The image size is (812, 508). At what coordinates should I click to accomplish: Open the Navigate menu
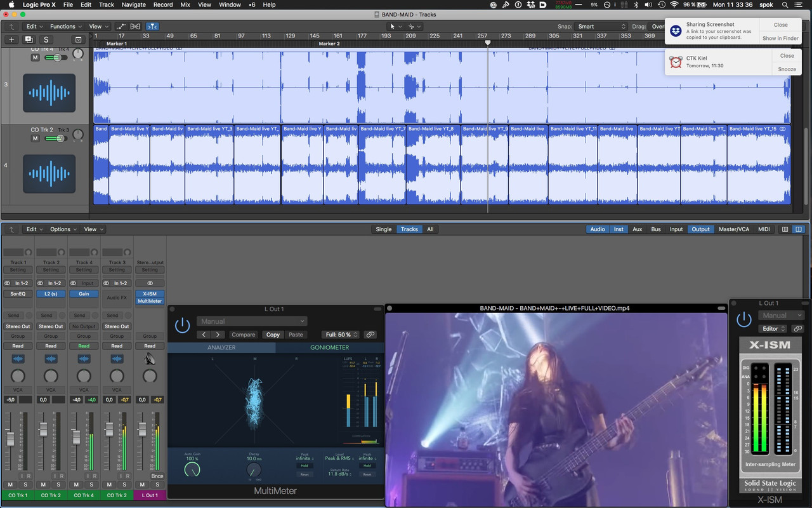click(x=133, y=4)
